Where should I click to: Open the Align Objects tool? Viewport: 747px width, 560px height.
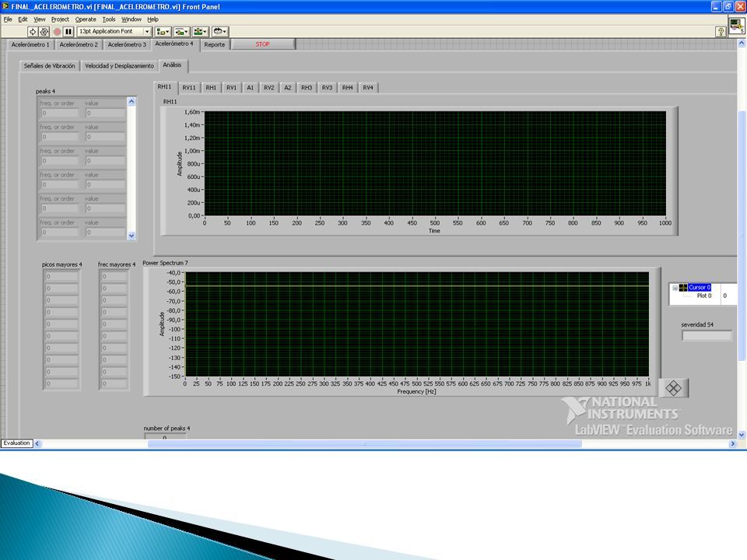click(x=163, y=32)
